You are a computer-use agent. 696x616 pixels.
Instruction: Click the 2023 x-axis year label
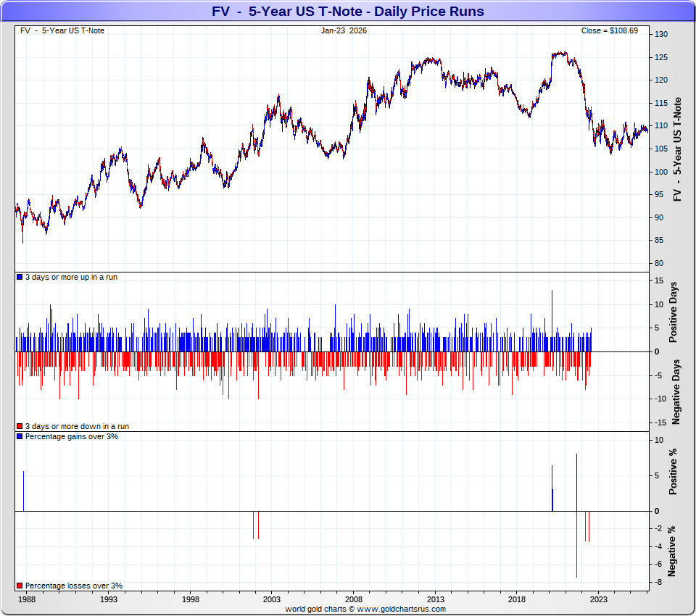[x=598, y=599]
